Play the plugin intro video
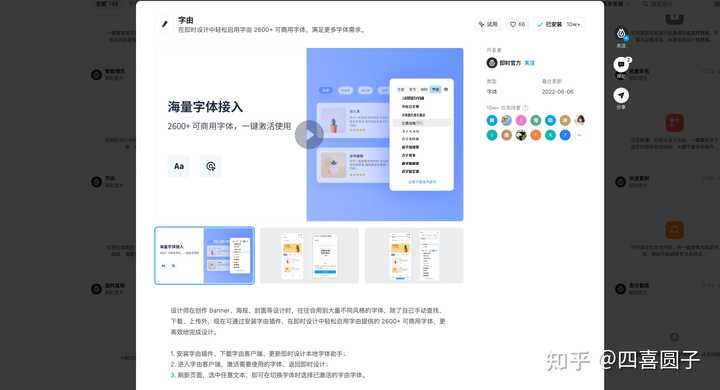The height and width of the screenshot is (390, 720). tap(309, 135)
